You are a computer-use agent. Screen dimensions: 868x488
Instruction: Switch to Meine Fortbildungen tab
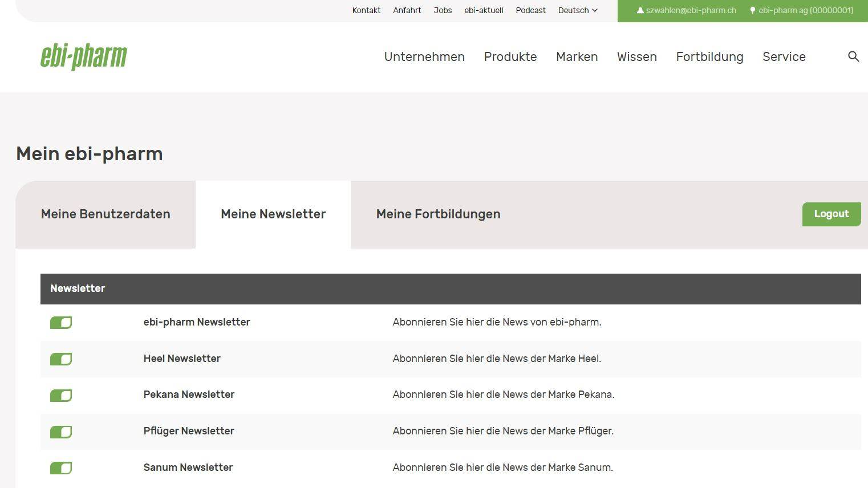pos(438,214)
